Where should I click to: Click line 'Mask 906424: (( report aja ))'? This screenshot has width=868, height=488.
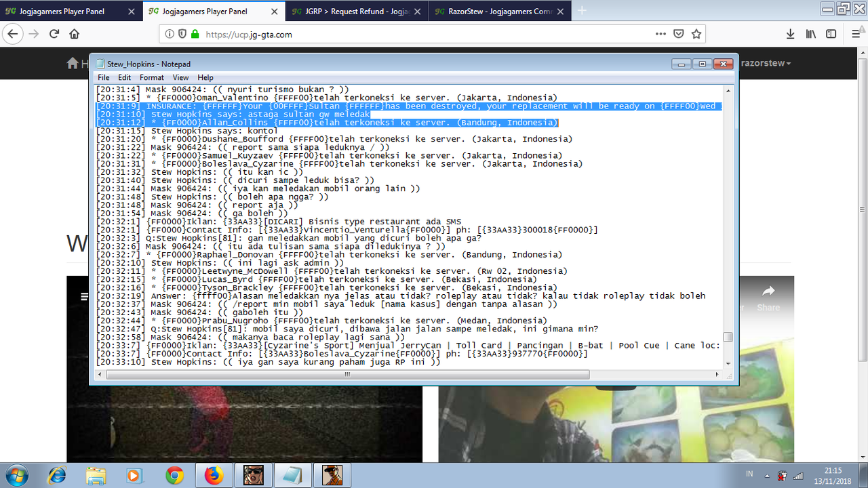click(197, 205)
